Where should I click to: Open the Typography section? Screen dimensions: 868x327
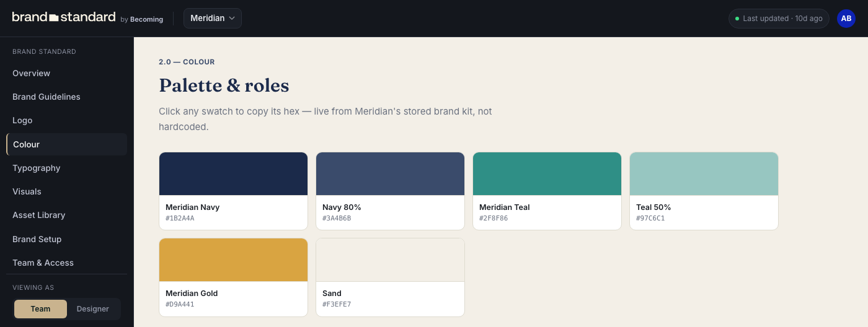click(66, 168)
